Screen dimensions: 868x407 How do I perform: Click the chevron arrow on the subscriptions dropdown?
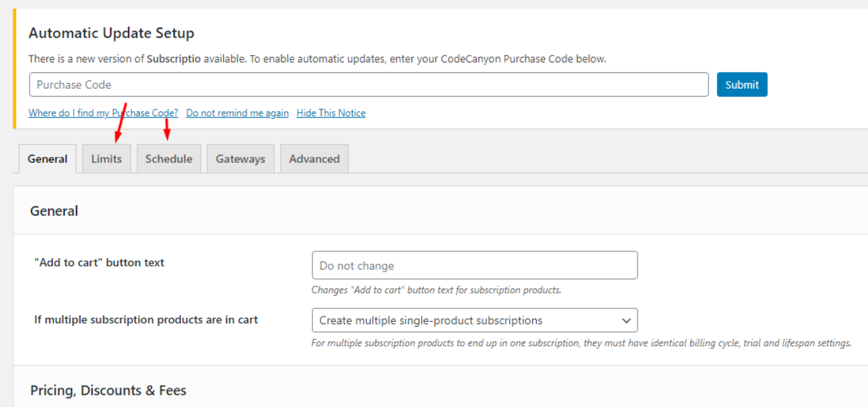[x=626, y=321]
